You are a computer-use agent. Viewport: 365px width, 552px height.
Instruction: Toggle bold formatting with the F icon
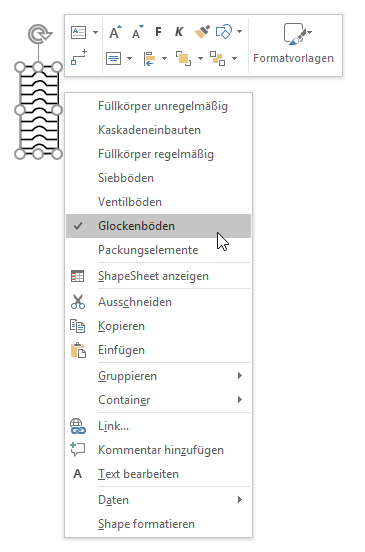coord(158,32)
